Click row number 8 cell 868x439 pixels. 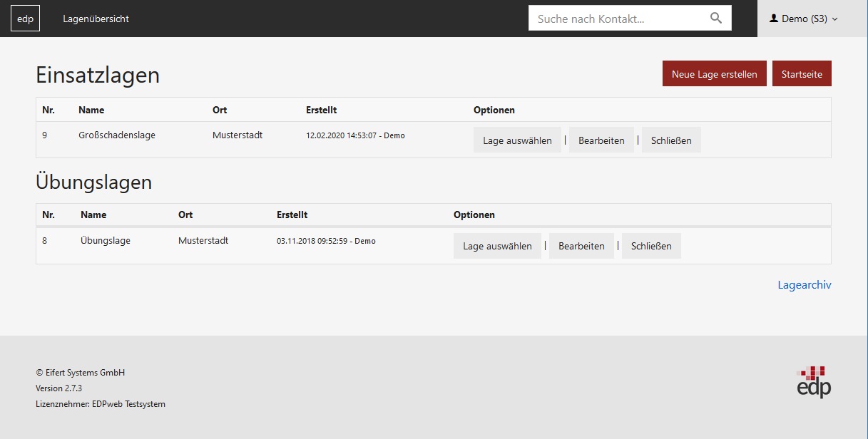(45, 240)
